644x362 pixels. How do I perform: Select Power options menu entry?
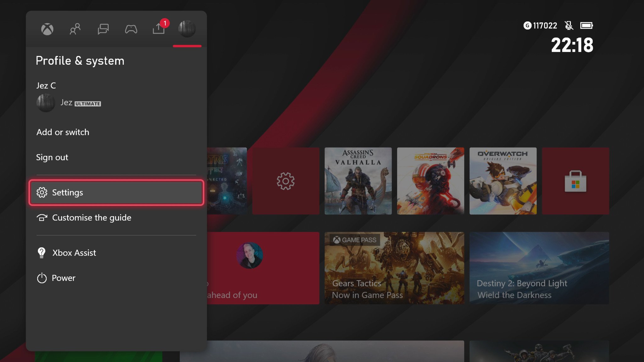point(64,277)
